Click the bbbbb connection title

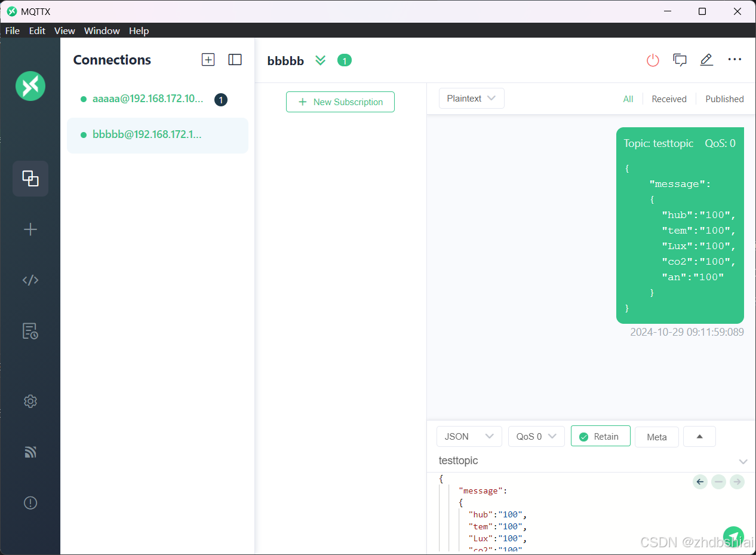coord(285,61)
